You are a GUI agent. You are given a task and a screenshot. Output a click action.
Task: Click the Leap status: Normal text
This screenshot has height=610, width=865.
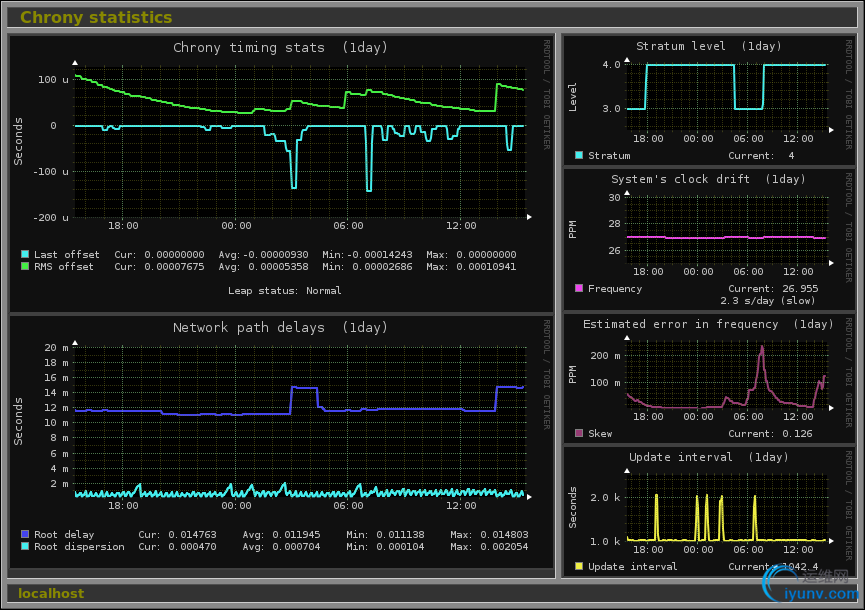[x=284, y=291]
